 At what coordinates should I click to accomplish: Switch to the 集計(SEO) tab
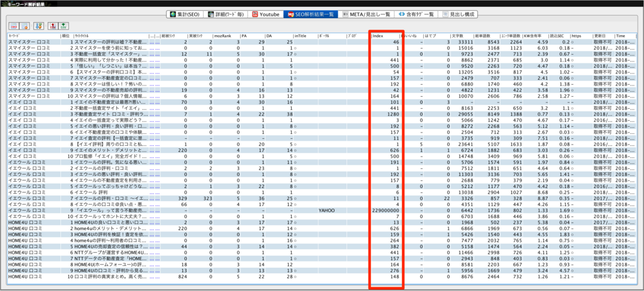[x=184, y=14]
